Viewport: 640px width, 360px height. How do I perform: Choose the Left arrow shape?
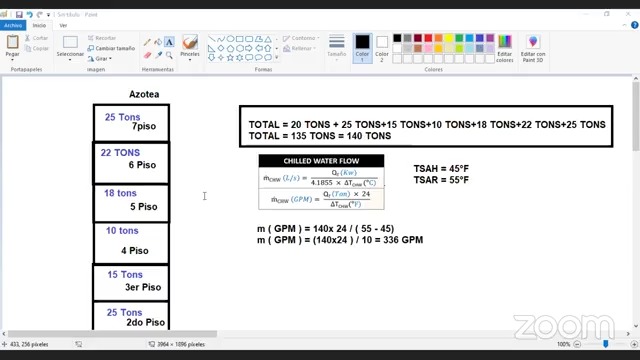click(x=259, y=48)
